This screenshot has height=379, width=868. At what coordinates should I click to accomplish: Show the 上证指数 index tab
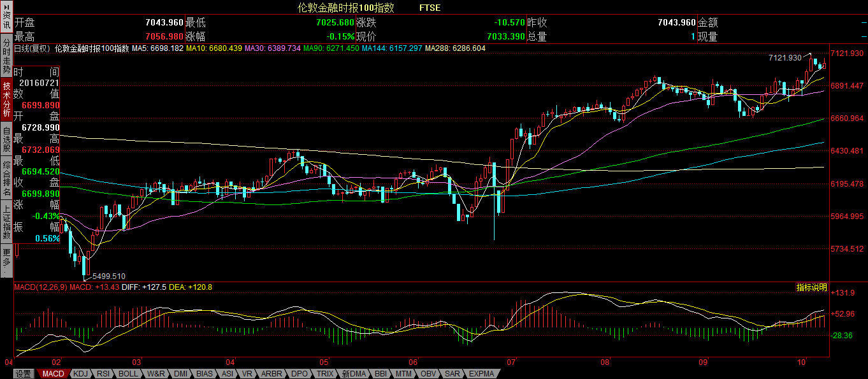(6, 221)
